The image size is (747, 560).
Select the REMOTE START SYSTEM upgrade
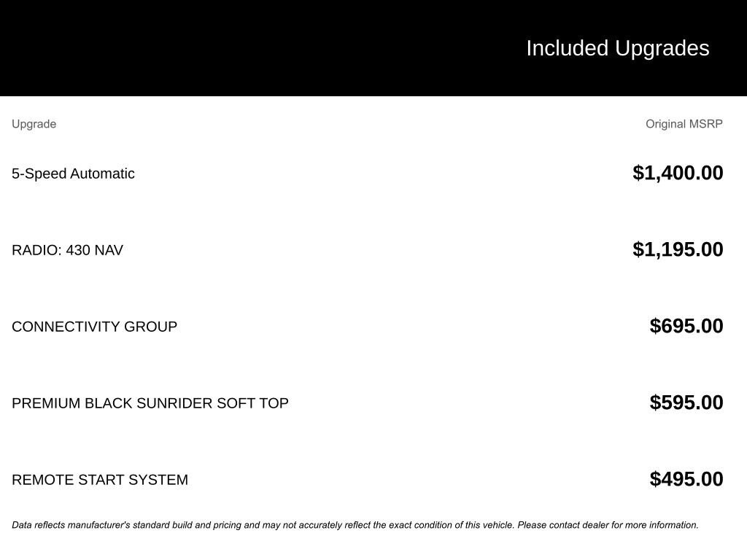click(100, 480)
